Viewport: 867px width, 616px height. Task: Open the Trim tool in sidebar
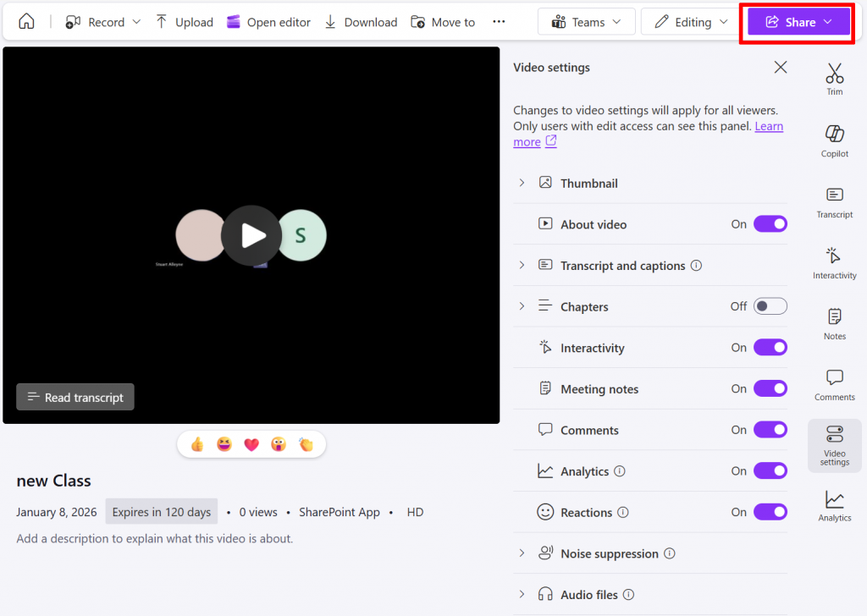tap(834, 79)
